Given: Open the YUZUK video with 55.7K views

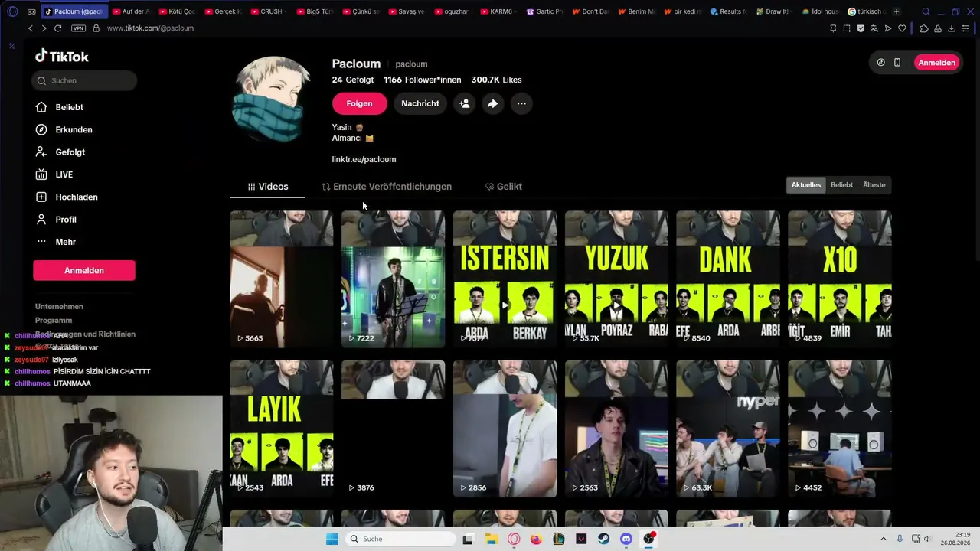Looking at the screenshot, I should coord(616,279).
